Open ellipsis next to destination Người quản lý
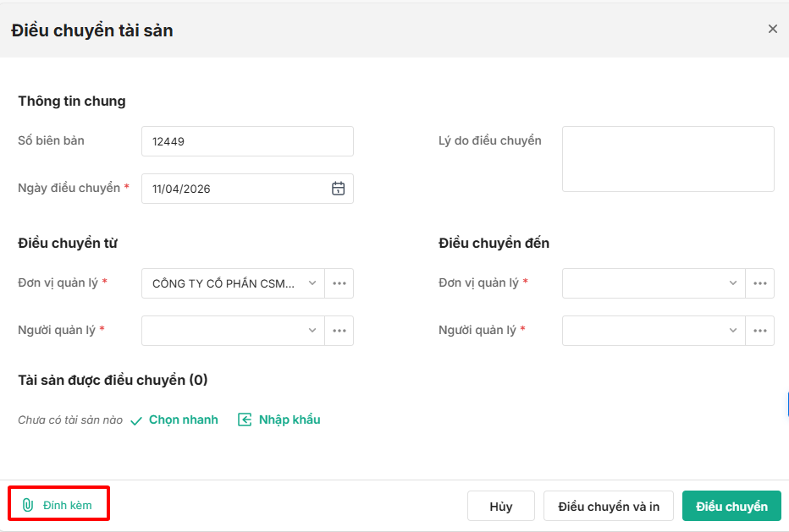 tap(760, 331)
